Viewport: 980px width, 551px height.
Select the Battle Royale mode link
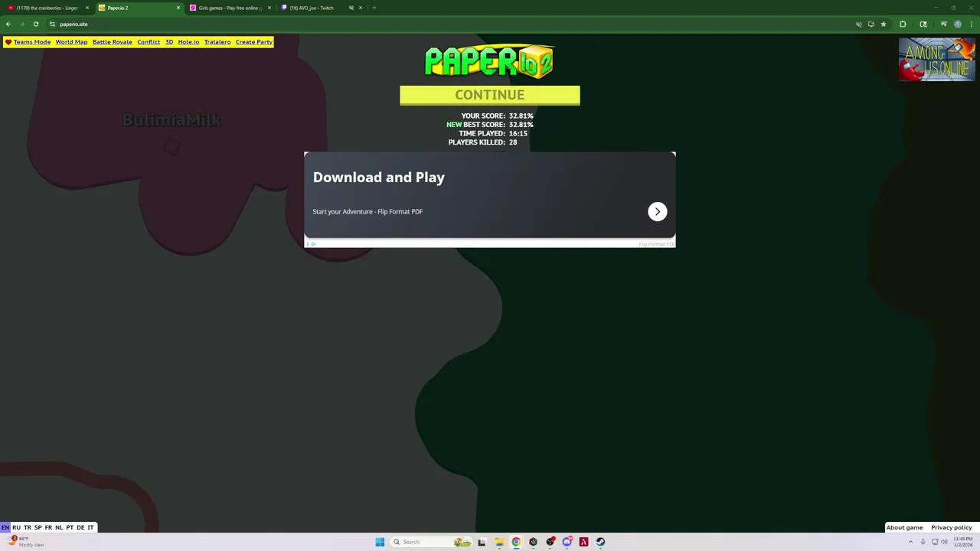pos(113,42)
